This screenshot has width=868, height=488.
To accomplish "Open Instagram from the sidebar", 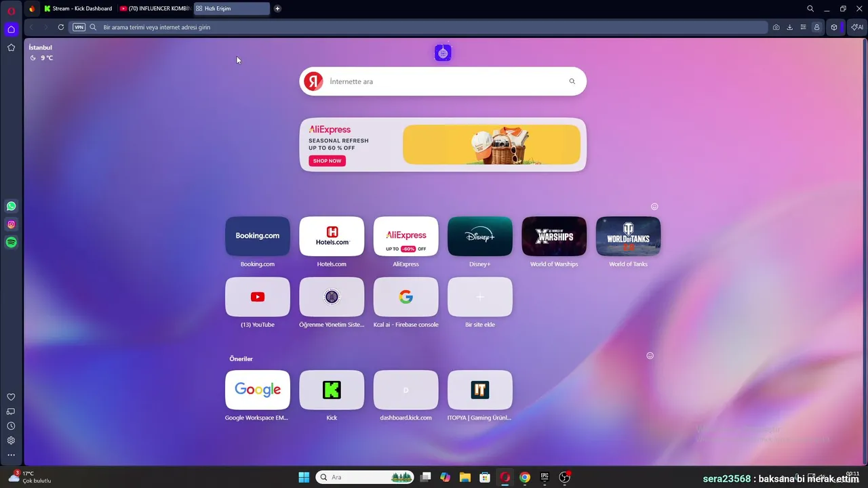I will tap(11, 224).
